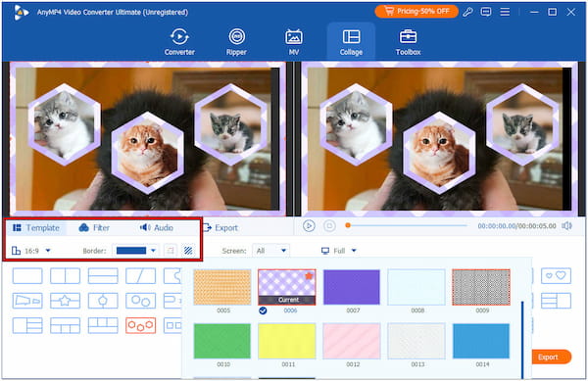Viewport: 588px width, 381px height.
Task: Select the two hearts template
Action: [556, 276]
